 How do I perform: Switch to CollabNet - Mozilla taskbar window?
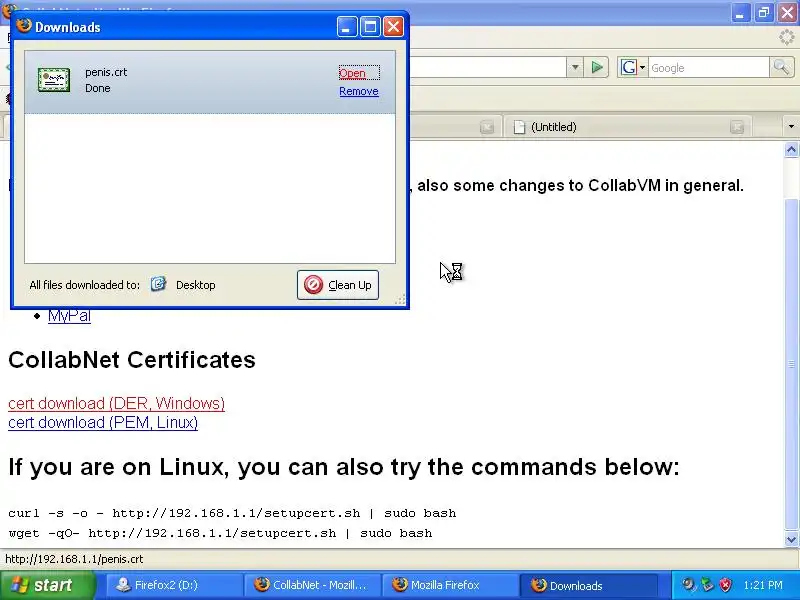click(x=312, y=585)
